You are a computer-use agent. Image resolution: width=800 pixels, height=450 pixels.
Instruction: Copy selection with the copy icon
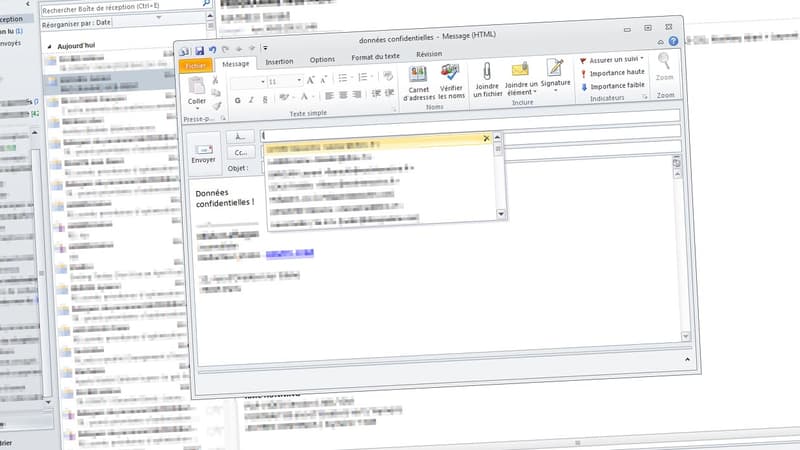coord(216,93)
